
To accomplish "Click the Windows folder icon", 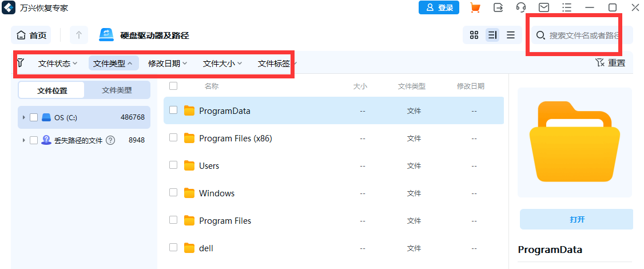I will click(189, 193).
